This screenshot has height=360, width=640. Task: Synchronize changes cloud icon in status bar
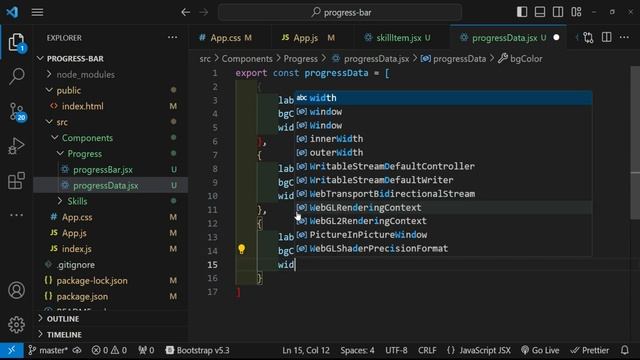click(77, 350)
